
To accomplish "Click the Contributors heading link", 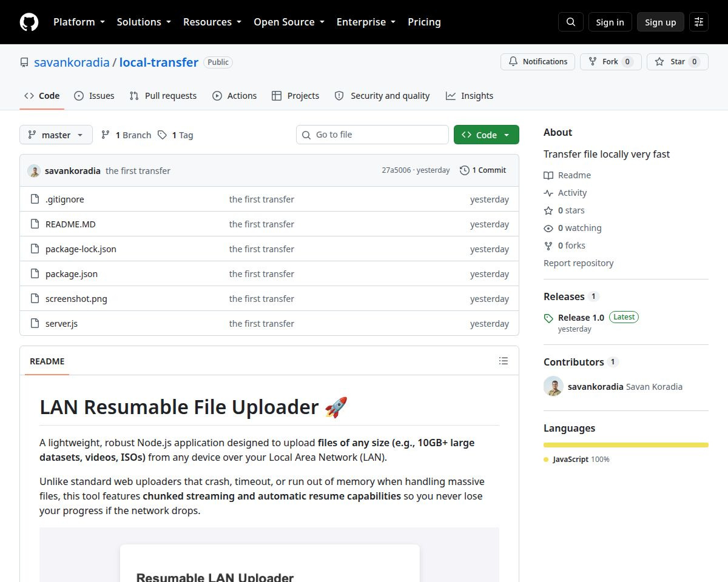I will (581, 362).
